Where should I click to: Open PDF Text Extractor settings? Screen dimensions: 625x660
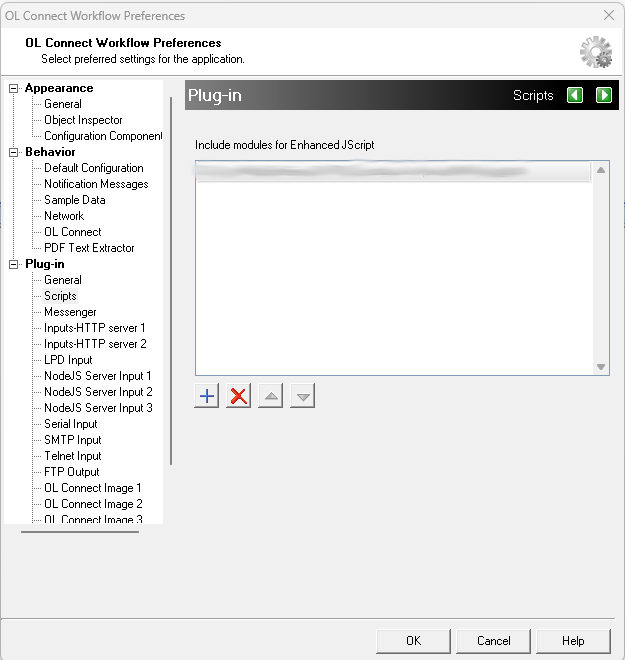pyautogui.click(x=89, y=248)
